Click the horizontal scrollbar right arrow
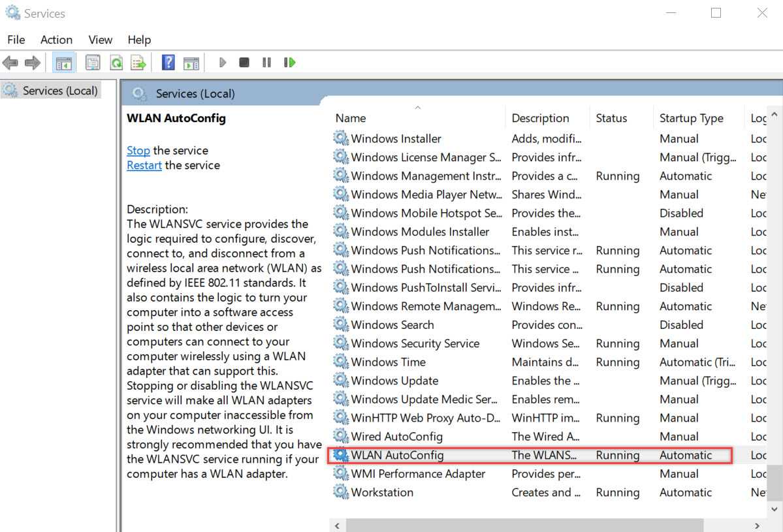The height and width of the screenshot is (532, 783). tap(757, 525)
